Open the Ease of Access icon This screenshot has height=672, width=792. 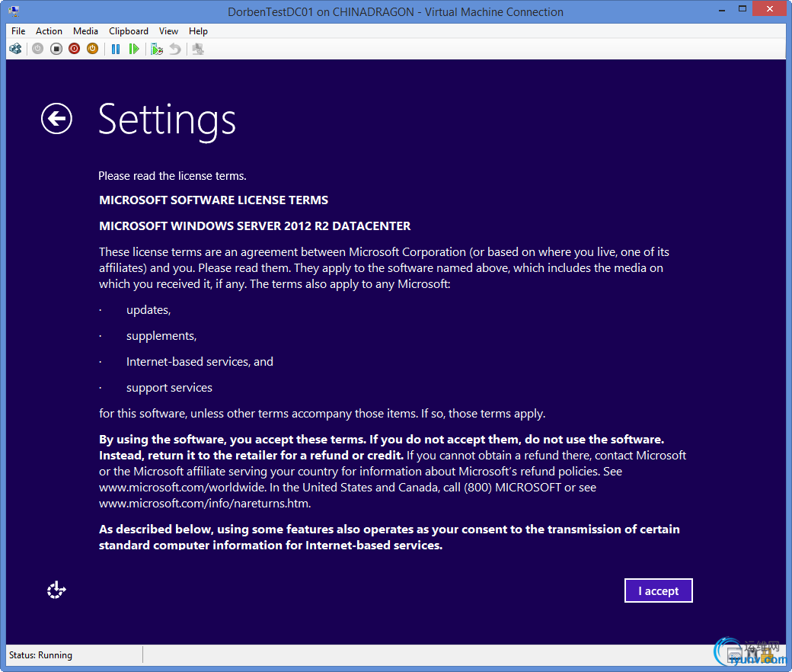coord(56,590)
